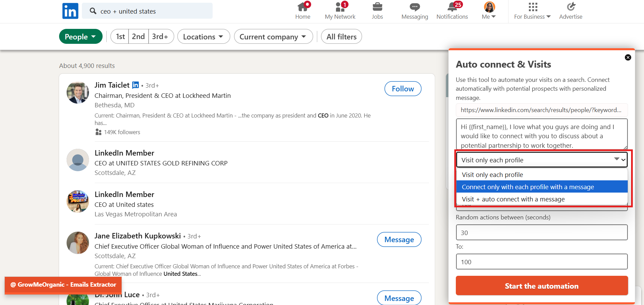The image size is (644, 305).
Task: Toggle the 2nd connections filter
Action: point(138,36)
